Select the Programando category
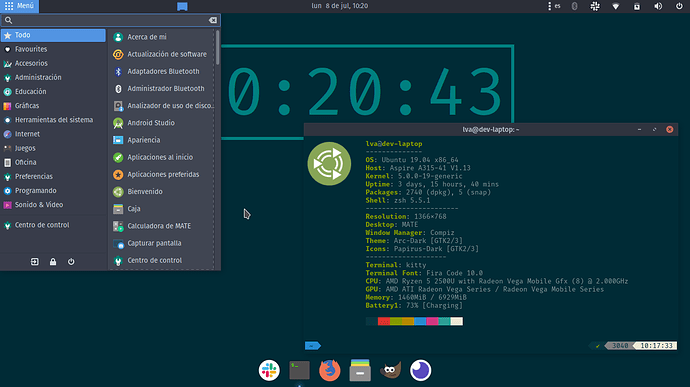Screen dimensions: 690x387 [53, 191]
